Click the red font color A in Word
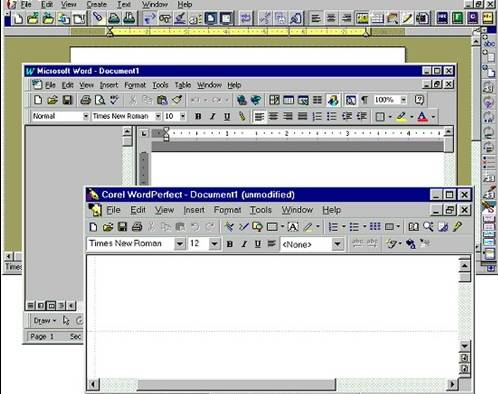Image resolution: width=498 pixels, height=394 pixels. 422,116
